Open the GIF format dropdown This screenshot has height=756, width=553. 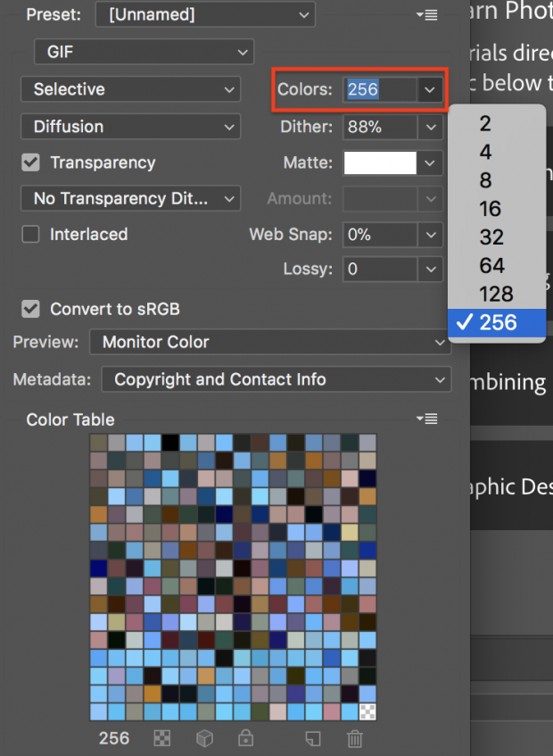(x=143, y=52)
